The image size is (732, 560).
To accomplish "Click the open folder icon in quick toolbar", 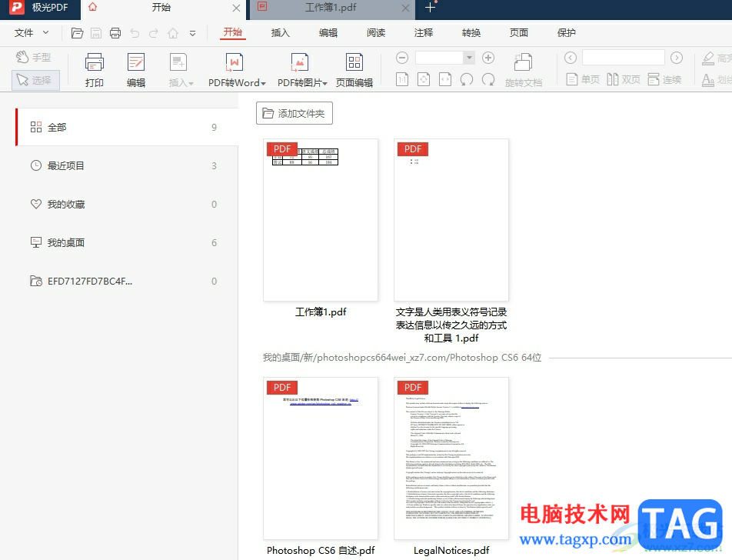I will point(77,33).
